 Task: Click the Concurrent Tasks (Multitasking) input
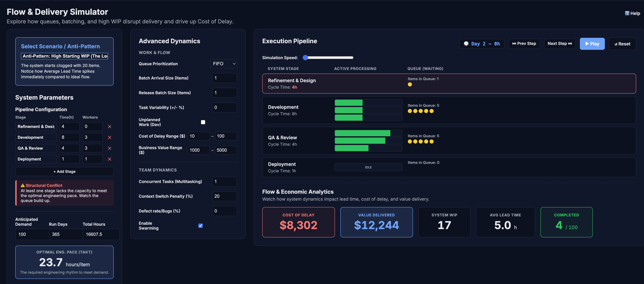pos(224,182)
